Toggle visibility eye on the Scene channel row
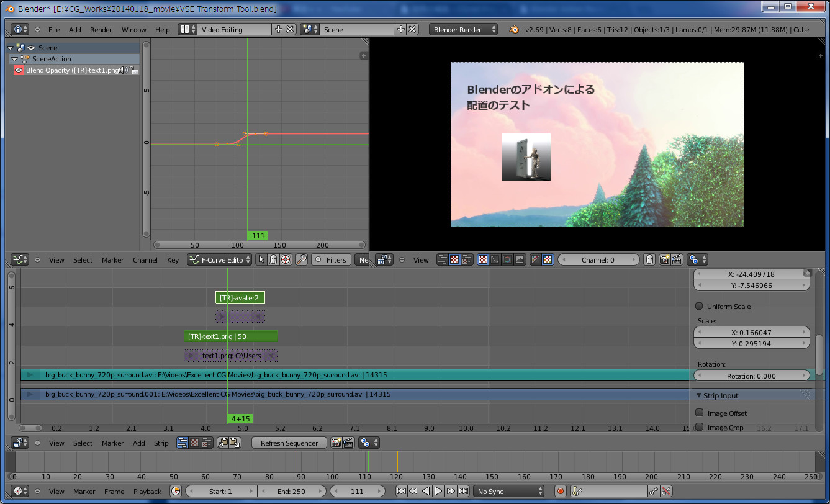The height and width of the screenshot is (504, 830). click(x=31, y=48)
